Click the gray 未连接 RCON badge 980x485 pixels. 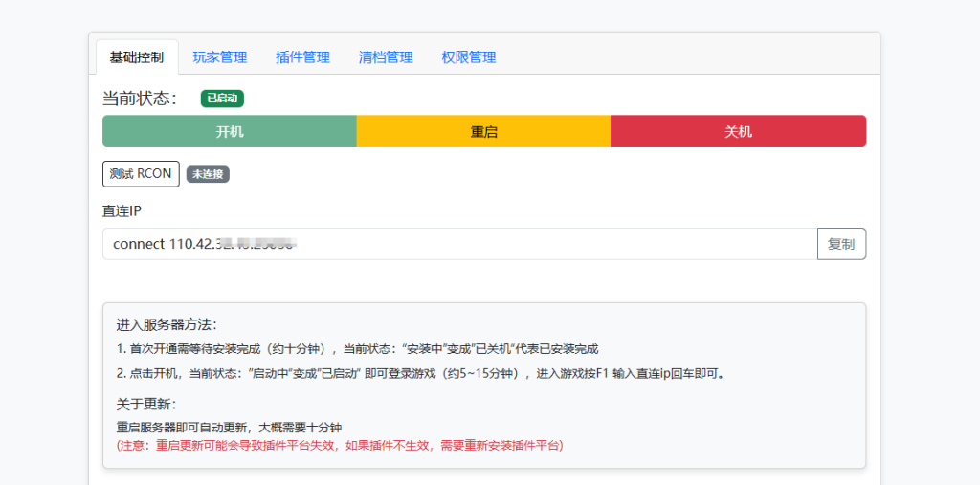tap(208, 174)
